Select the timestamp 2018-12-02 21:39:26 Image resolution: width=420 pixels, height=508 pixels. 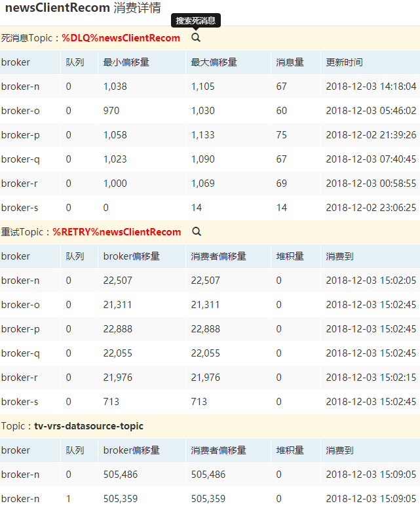[x=371, y=135]
